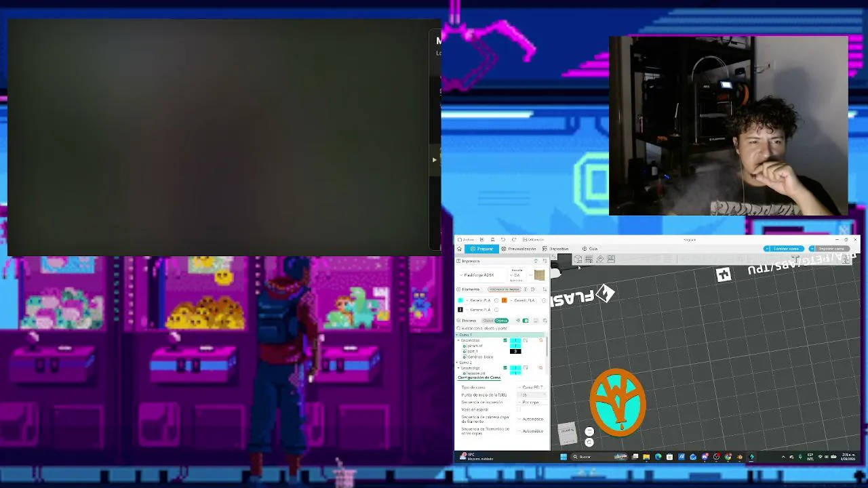868x488 pixels.
Task: Click the object search field in Proceso panel
Action: (x=500, y=328)
